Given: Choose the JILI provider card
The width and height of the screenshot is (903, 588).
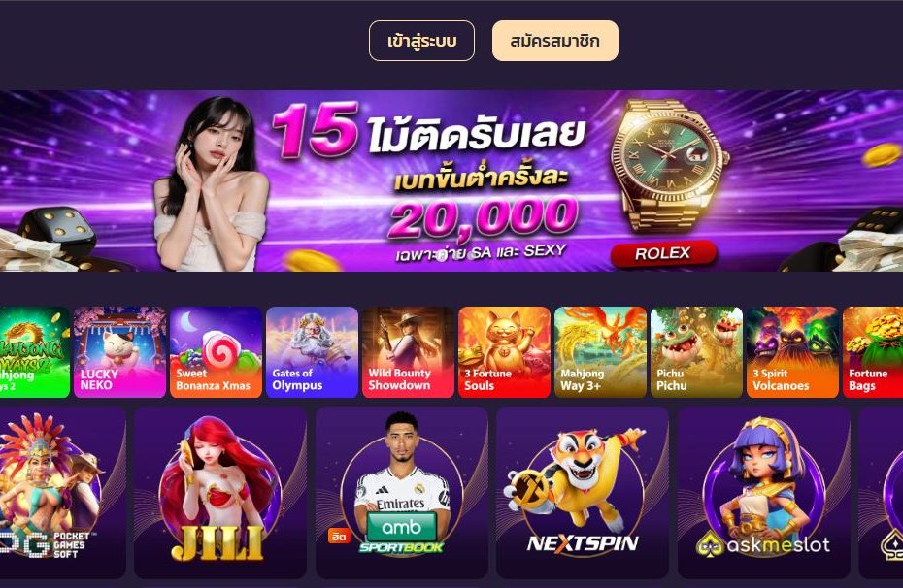Looking at the screenshot, I should [220, 493].
